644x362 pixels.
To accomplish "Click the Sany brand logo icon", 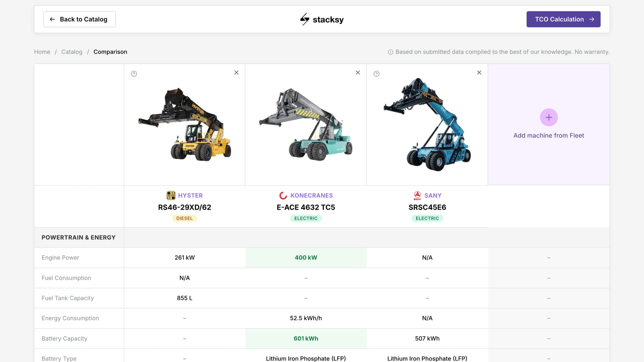I will [x=417, y=195].
